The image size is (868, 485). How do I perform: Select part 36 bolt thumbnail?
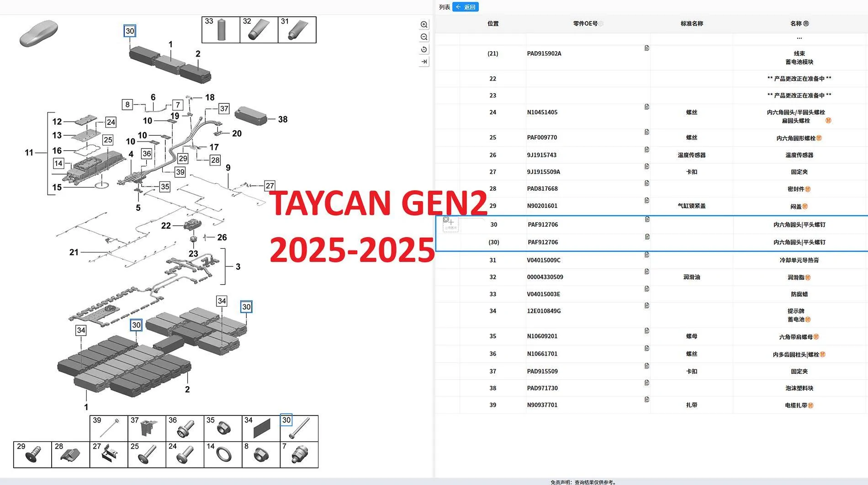pos(185,428)
